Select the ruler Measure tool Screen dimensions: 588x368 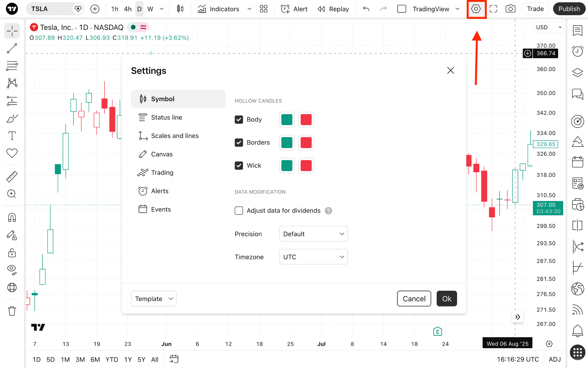pos(12,177)
